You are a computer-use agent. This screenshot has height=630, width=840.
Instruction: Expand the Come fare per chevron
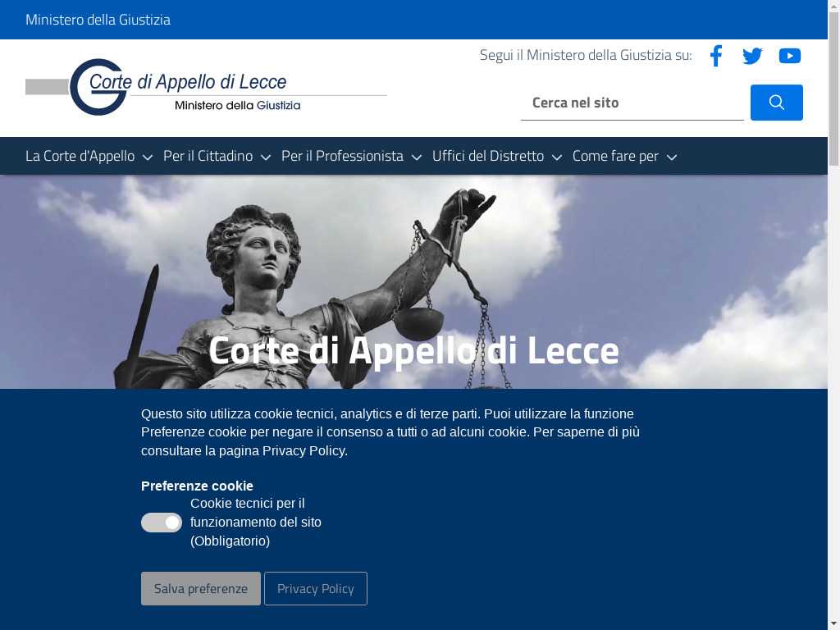(671, 157)
